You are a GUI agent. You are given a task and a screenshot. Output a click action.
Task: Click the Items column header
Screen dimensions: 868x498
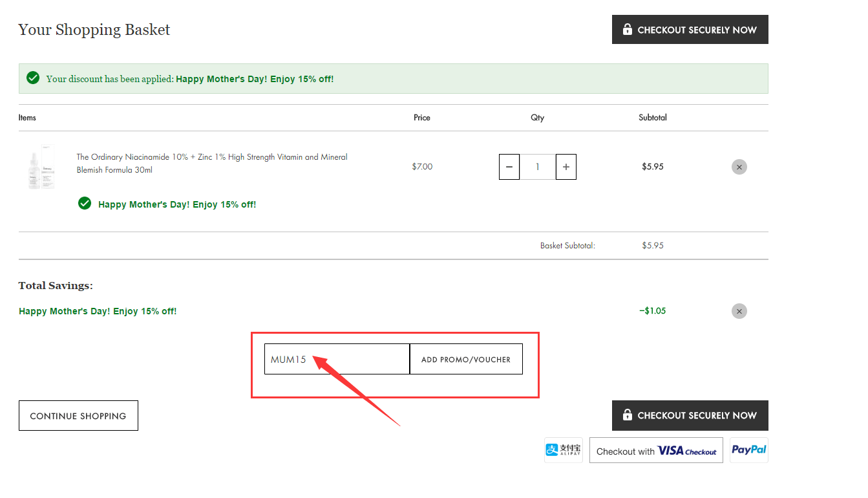click(x=27, y=118)
